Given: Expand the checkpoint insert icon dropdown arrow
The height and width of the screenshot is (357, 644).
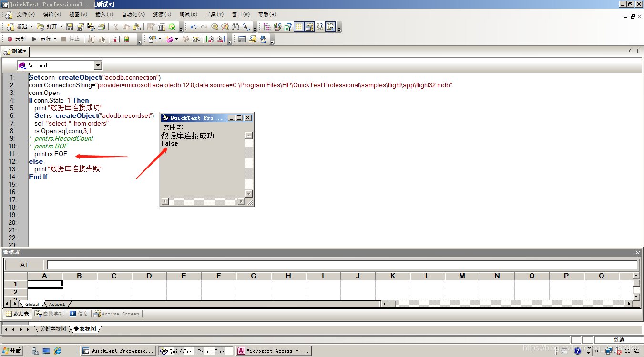Looking at the screenshot, I should (160, 39).
